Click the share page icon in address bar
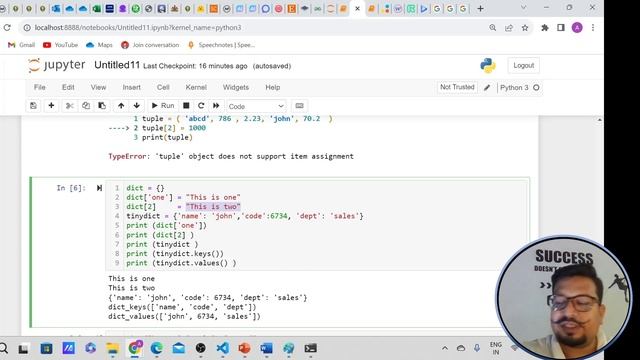Image resolution: width=640 pixels, height=360 pixels. pos(509,28)
